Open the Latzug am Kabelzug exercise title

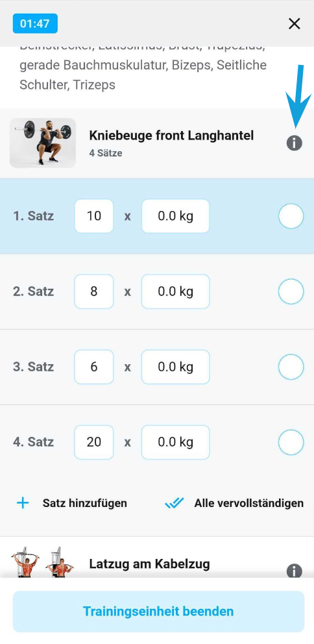[x=149, y=564]
